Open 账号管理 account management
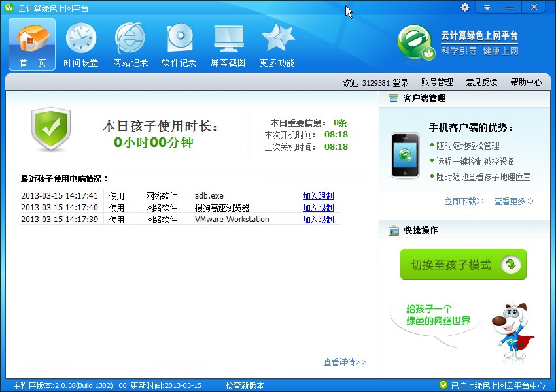Viewport: 556px width, 392px height. [x=437, y=82]
